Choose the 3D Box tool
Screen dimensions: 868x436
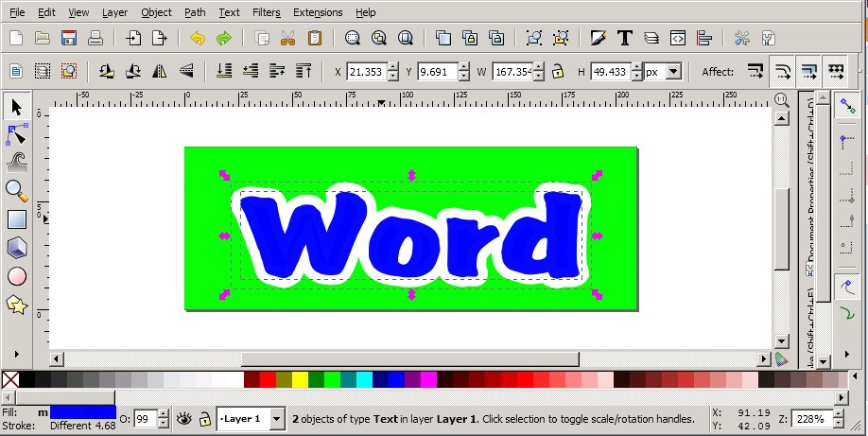click(x=16, y=248)
